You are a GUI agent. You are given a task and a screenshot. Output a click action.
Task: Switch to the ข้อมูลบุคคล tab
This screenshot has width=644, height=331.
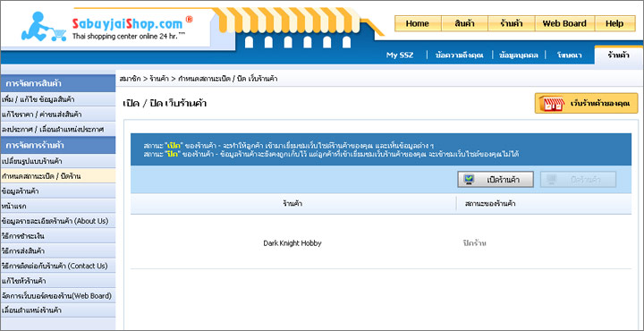[x=519, y=55]
